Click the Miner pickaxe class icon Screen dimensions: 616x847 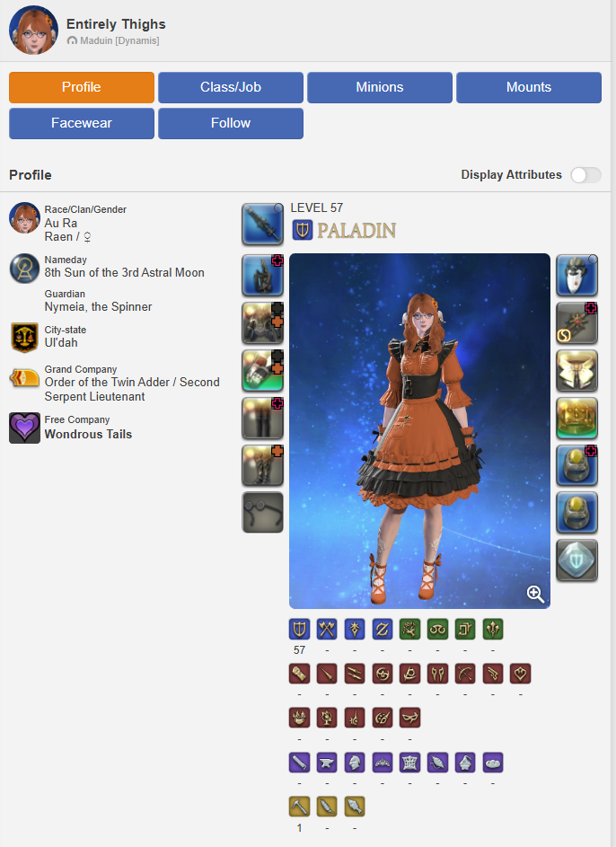tap(299, 807)
